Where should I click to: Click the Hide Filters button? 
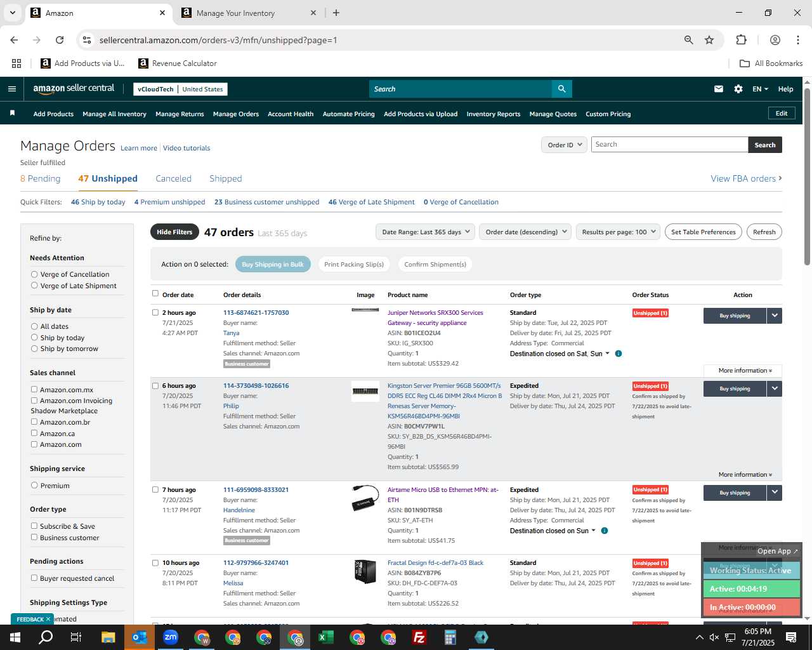point(174,232)
